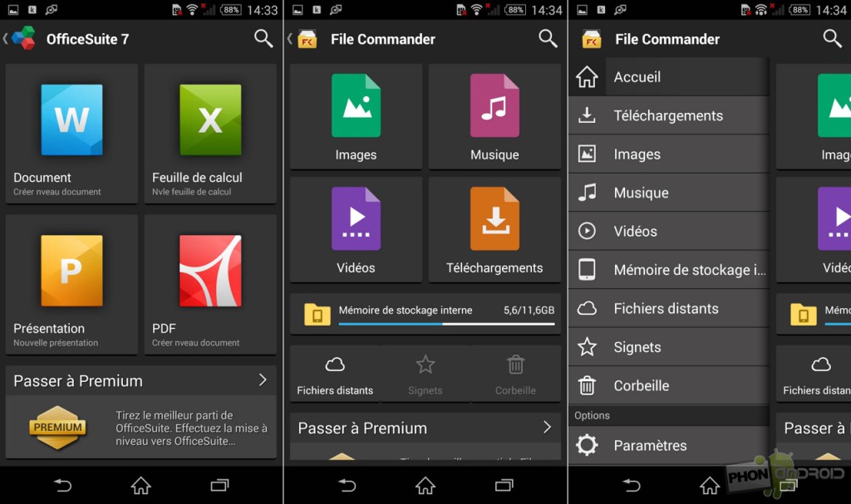Go to Android home on first screen
851x504 pixels.
pyautogui.click(x=140, y=485)
